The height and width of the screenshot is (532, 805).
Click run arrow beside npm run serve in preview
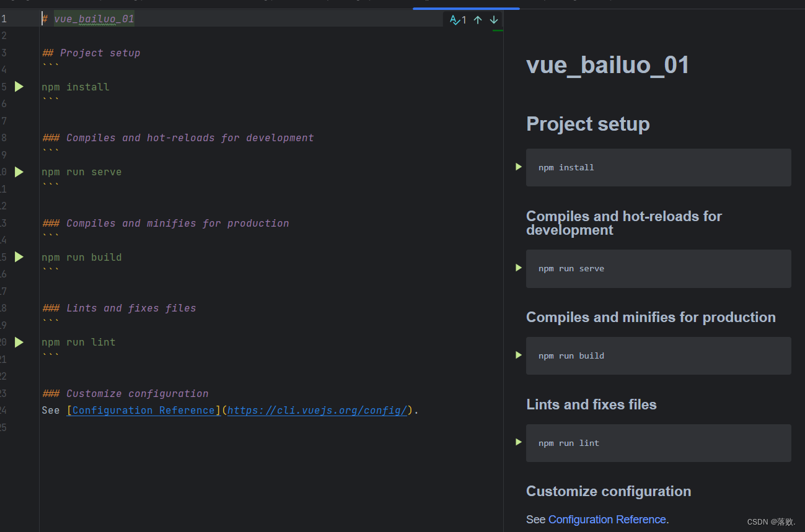[519, 268]
